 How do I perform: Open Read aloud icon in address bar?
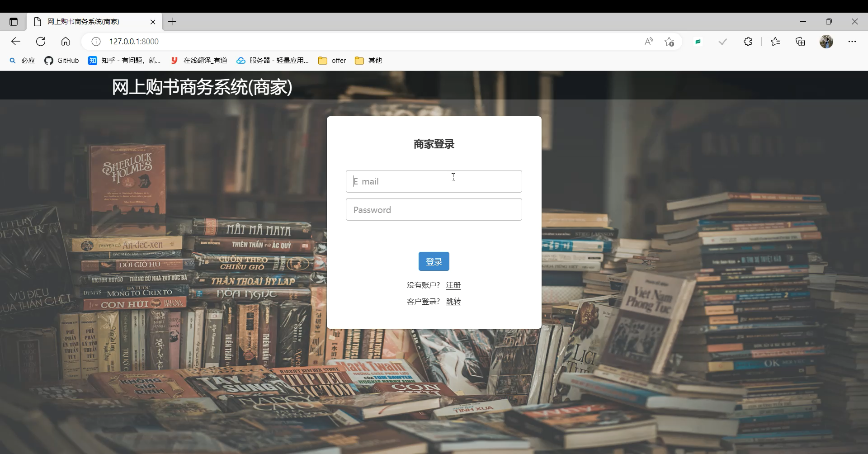click(649, 42)
